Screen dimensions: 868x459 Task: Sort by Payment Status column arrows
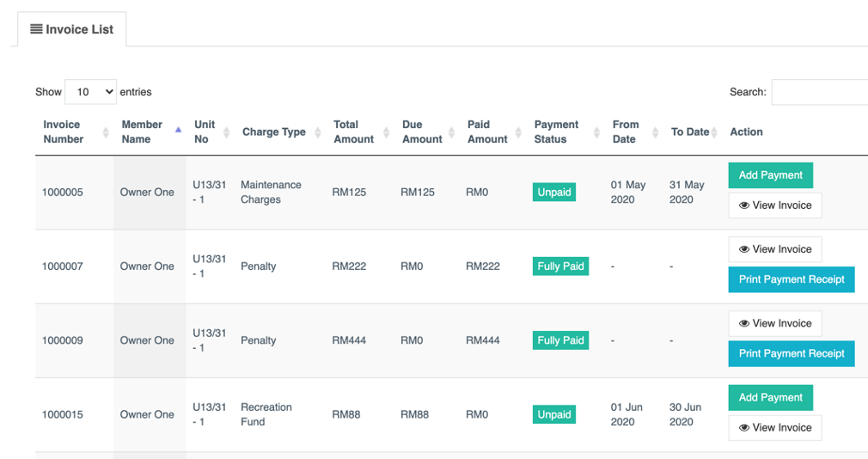[596, 132]
